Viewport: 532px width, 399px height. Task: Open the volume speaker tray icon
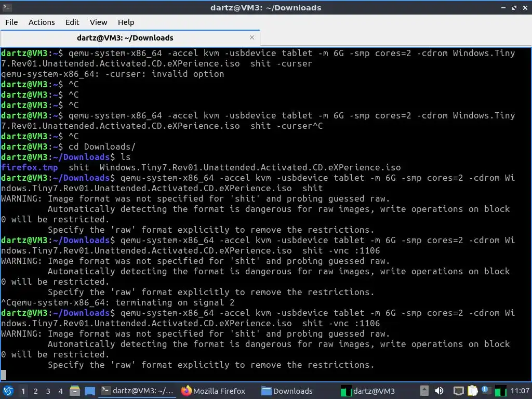(x=440, y=391)
